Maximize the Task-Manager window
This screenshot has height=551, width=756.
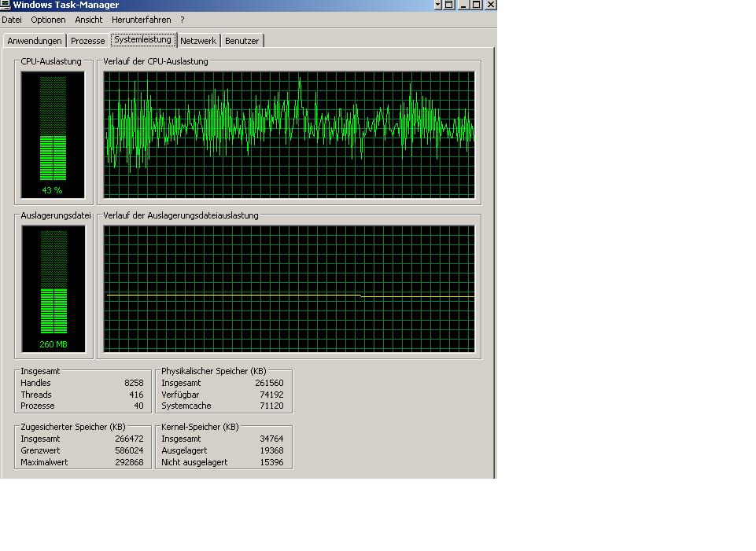(x=477, y=5)
